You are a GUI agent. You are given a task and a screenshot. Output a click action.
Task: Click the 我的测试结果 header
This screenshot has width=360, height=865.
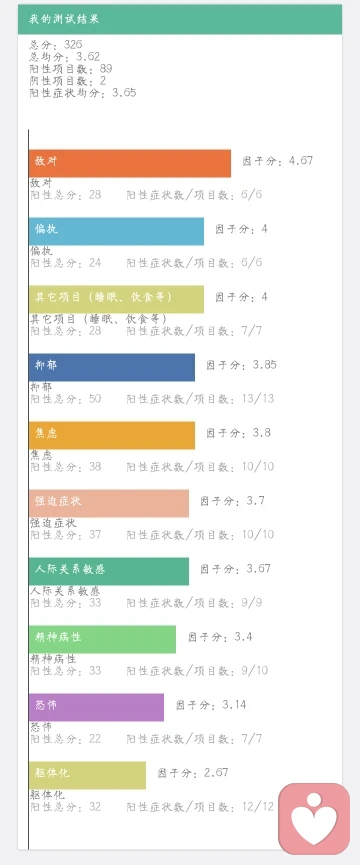coord(180,19)
